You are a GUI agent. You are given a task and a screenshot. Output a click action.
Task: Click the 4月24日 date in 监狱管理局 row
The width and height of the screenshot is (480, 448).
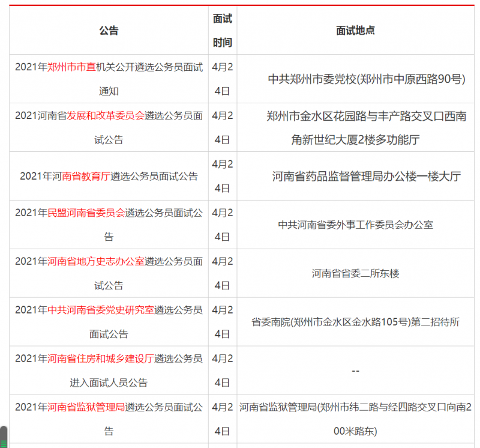pos(223,419)
